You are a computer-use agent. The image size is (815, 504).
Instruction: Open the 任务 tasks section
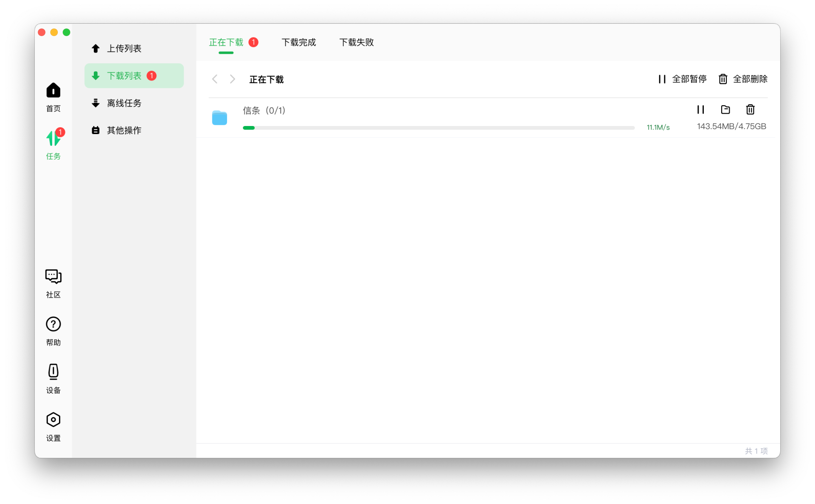coord(53,144)
